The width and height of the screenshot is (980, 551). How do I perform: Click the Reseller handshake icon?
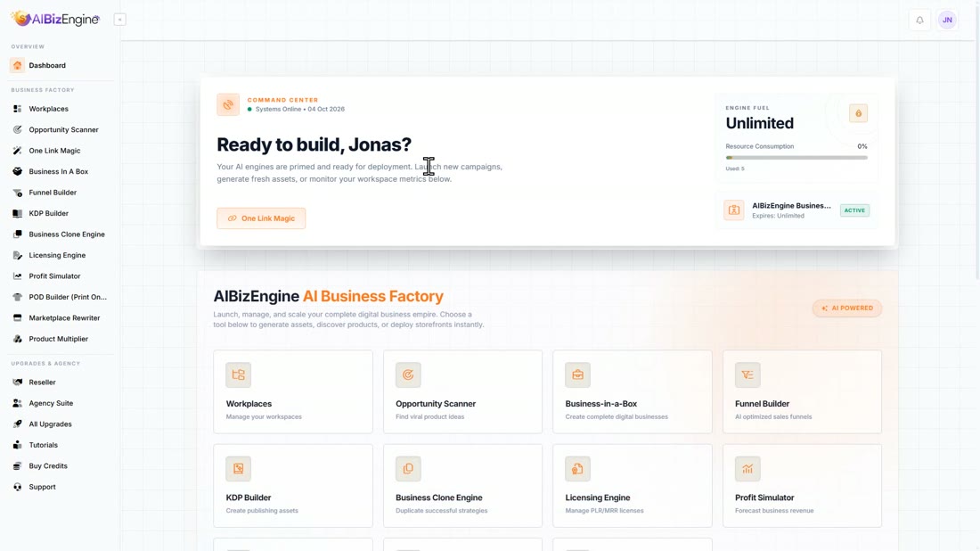tap(18, 382)
